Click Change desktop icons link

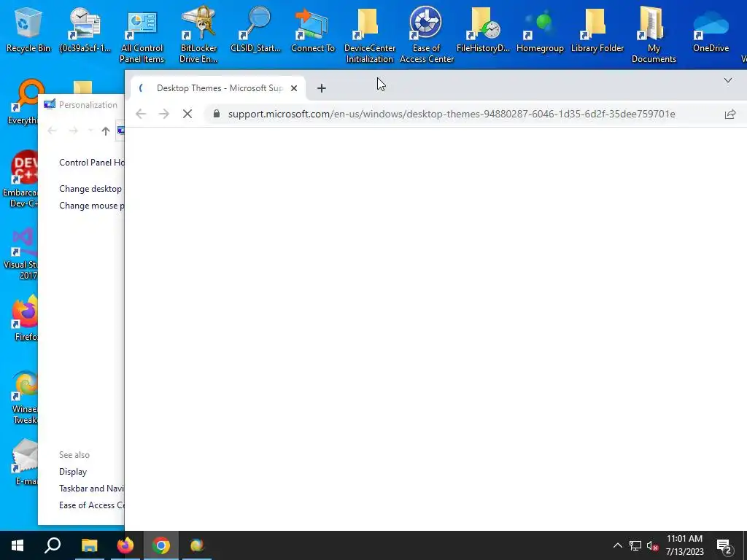91,189
